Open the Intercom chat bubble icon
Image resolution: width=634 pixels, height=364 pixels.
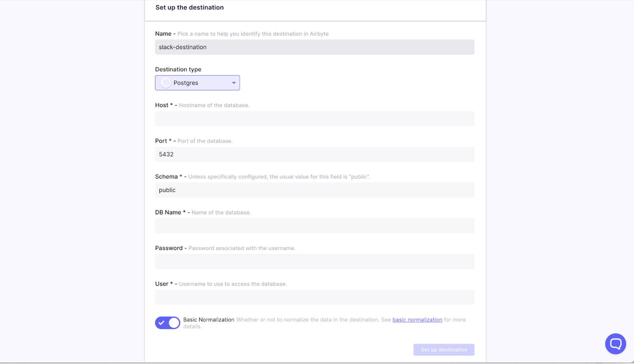615,344
